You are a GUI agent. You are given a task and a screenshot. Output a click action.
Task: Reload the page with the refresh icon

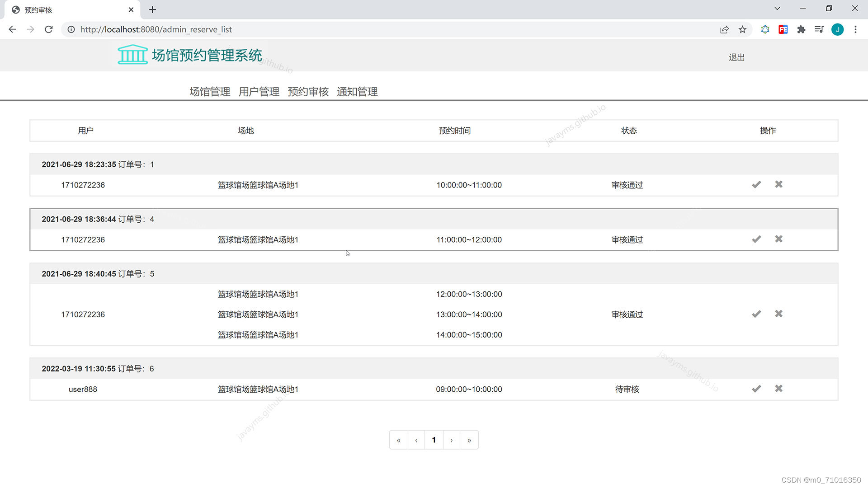(49, 29)
